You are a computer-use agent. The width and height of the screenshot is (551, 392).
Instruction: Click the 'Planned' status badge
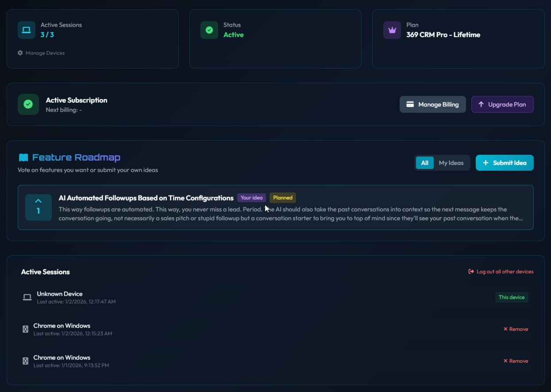pyautogui.click(x=283, y=198)
